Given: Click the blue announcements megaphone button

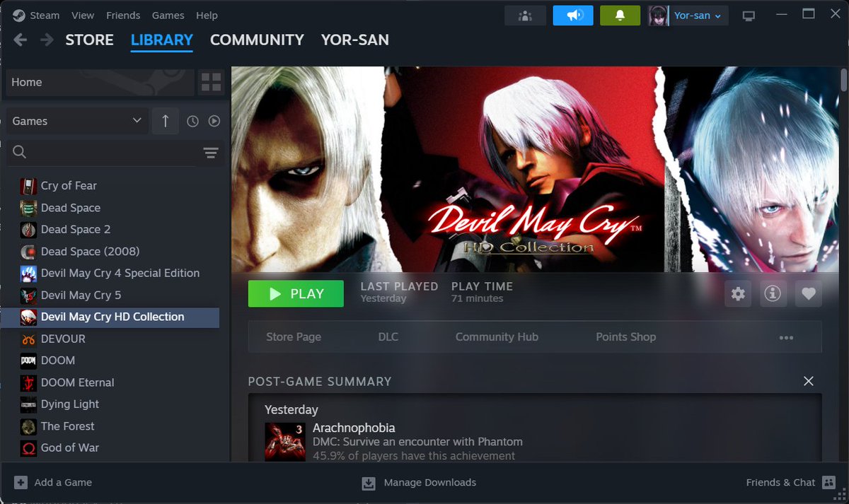Looking at the screenshot, I should coord(573,16).
